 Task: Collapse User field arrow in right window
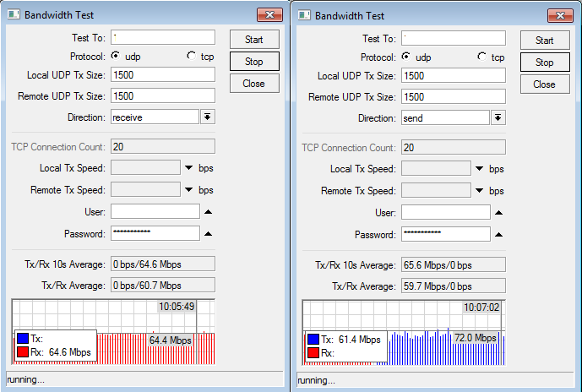(x=499, y=212)
